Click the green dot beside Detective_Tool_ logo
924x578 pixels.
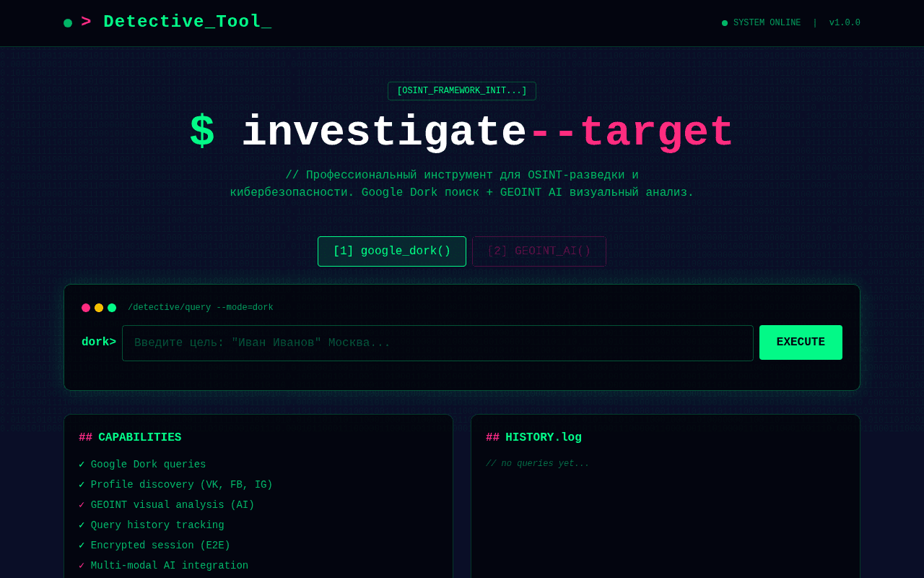(68, 23)
